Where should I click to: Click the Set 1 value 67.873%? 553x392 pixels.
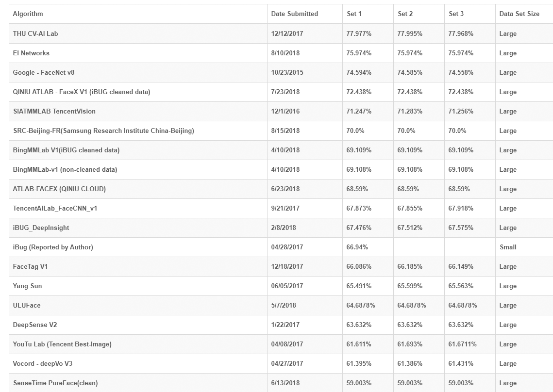[359, 208]
